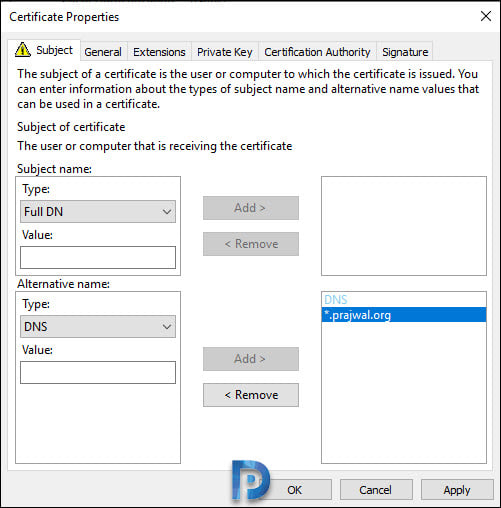This screenshot has width=501, height=508.
Task: Select the *.prajwal.org DNS entry
Action: pyautogui.click(x=404, y=315)
